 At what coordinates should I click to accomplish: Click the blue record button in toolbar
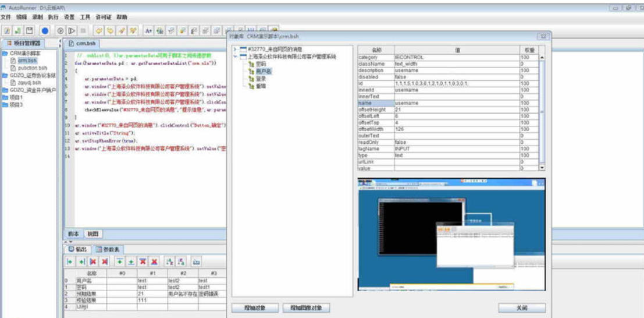45,30
